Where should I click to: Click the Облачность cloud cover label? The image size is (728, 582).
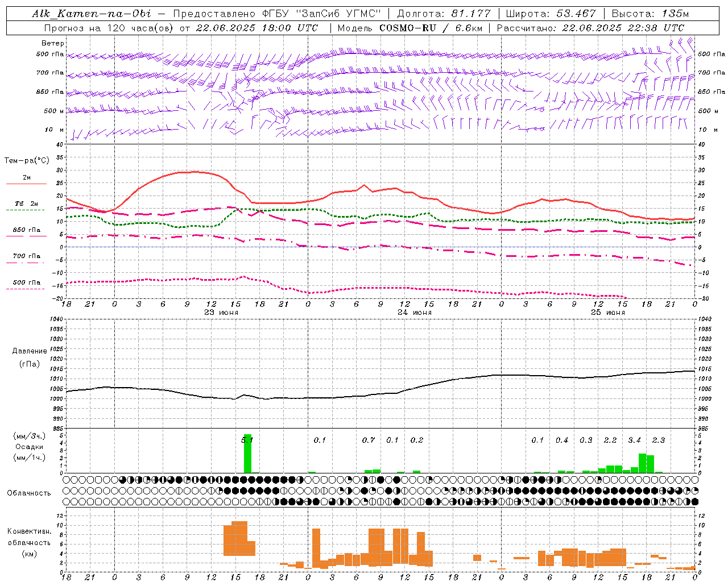pos(28,493)
